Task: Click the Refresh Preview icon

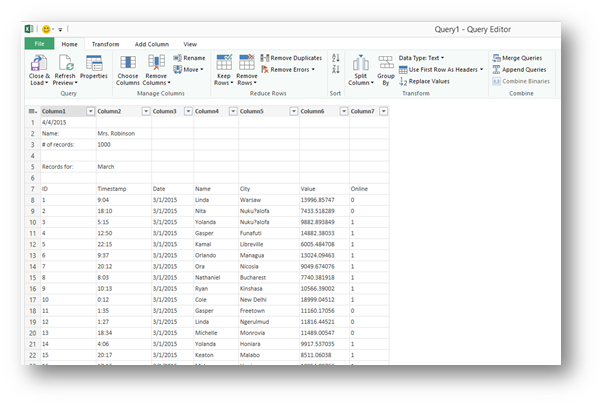Action: (66, 63)
